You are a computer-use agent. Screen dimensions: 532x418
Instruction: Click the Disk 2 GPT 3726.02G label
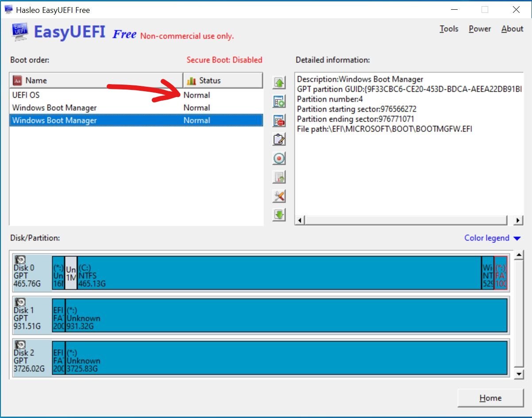(x=29, y=360)
